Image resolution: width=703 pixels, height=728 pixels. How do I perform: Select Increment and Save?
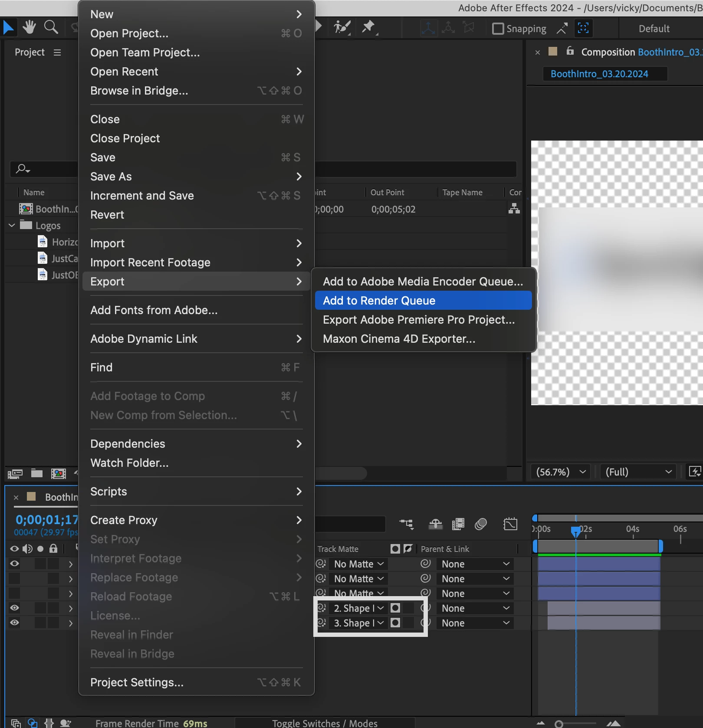pos(196,195)
